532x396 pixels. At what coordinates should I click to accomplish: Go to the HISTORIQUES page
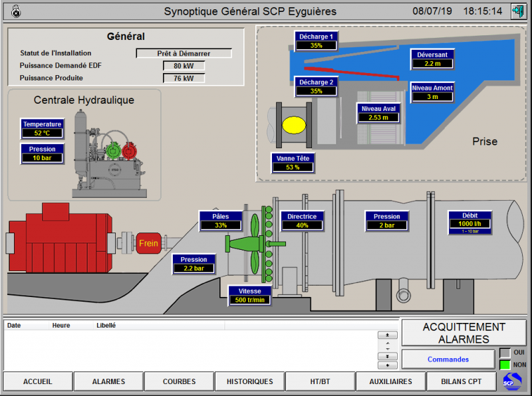[x=250, y=381]
